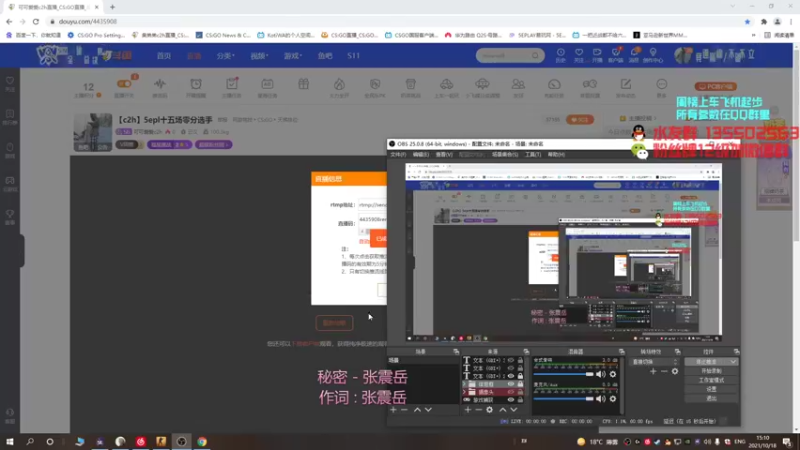Open 视频 dropdown in Douyu navigation
Screen dimensions: 800x450
[x=259, y=56]
